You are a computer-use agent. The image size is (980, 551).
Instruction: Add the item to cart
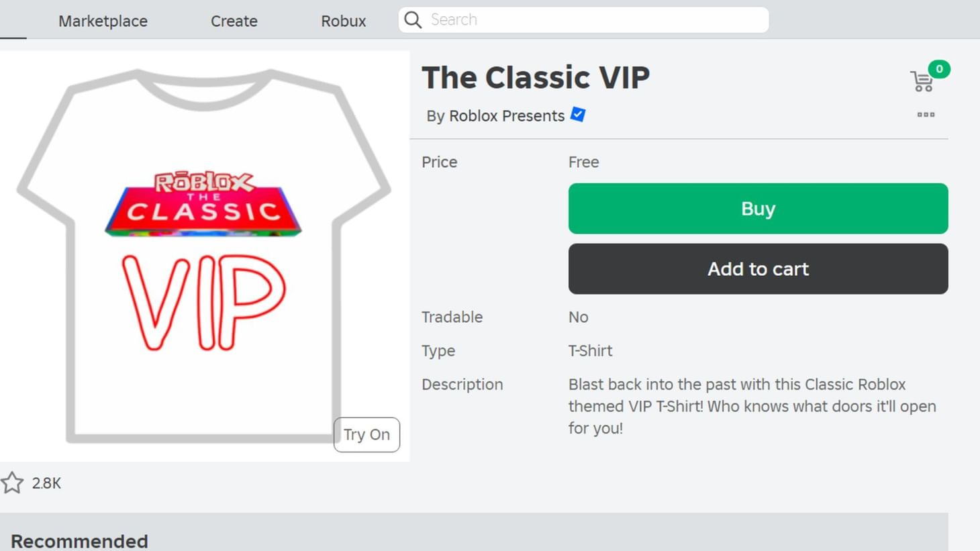click(758, 268)
